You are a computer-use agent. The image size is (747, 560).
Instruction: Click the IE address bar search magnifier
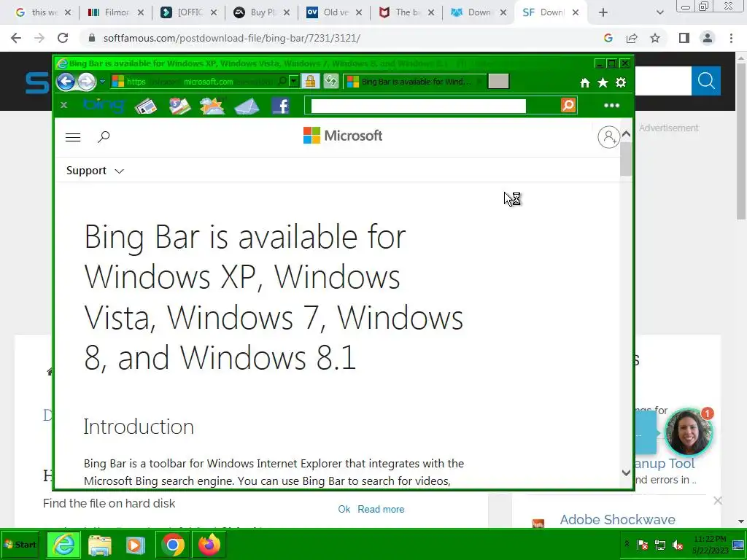[282, 82]
